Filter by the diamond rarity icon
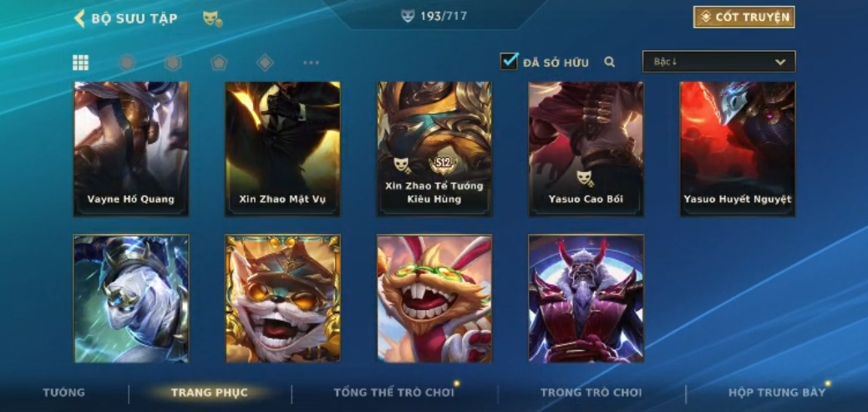This screenshot has height=412, width=868. (265, 63)
